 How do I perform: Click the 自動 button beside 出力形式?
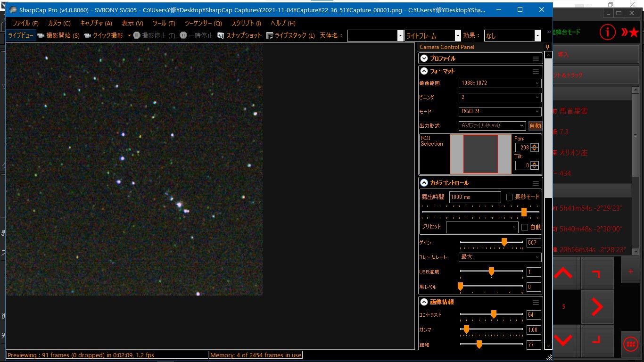pos(535,126)
